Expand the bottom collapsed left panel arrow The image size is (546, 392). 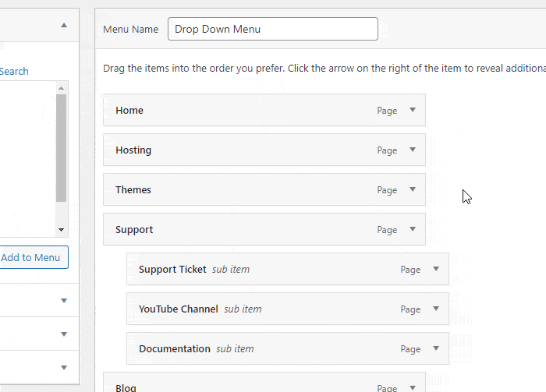(x=64, y=366)
